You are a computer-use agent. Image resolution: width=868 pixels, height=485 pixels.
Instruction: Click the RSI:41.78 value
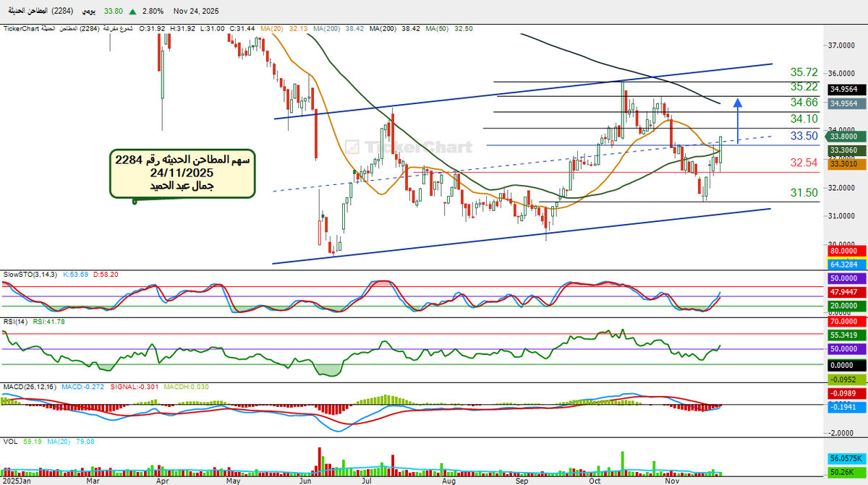click(50, 322)
